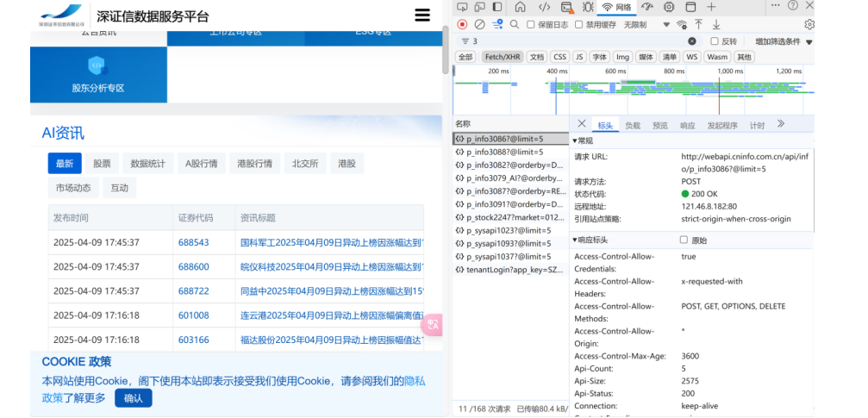Stop recording network log red button
The width and height of the screenshot is (868, 418).
click(x=462, y=24)
